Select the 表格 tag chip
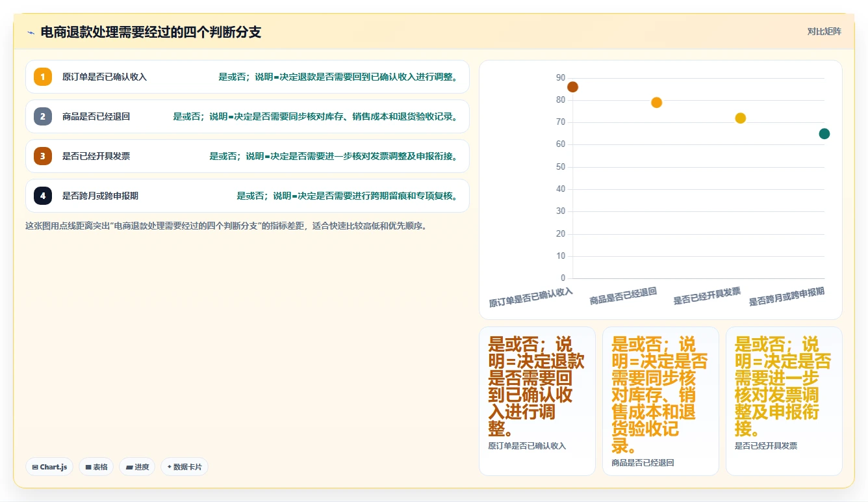 96,467
